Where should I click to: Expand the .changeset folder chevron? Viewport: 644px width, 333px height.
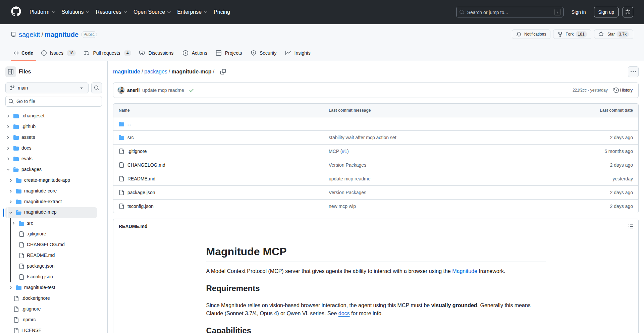[8, 116]
